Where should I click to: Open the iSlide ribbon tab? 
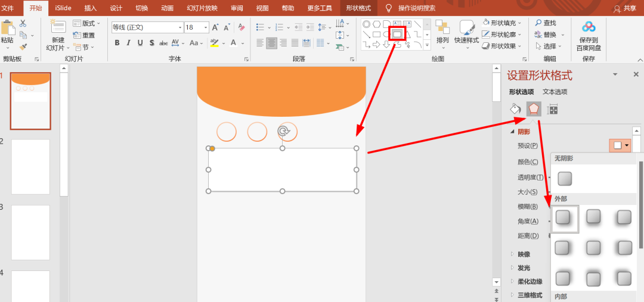click(64, 8)
